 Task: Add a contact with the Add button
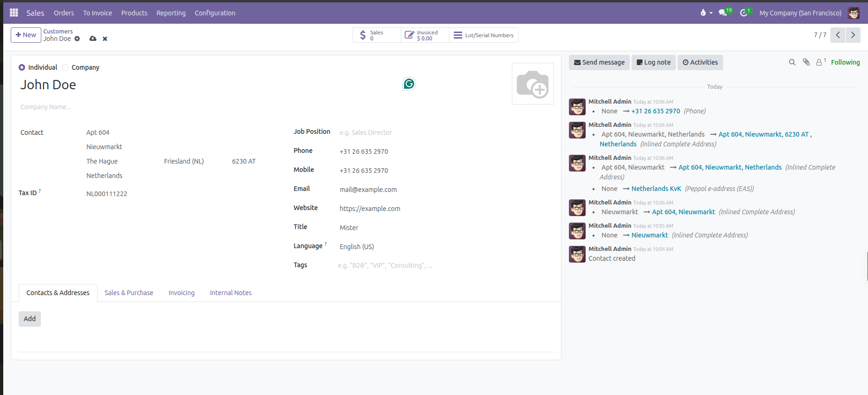coord(30,319)
